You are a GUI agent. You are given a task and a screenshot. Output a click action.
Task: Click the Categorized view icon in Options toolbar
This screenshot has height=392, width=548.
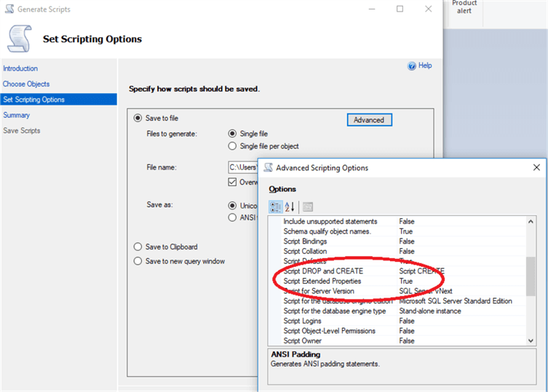tap(276, 207)
